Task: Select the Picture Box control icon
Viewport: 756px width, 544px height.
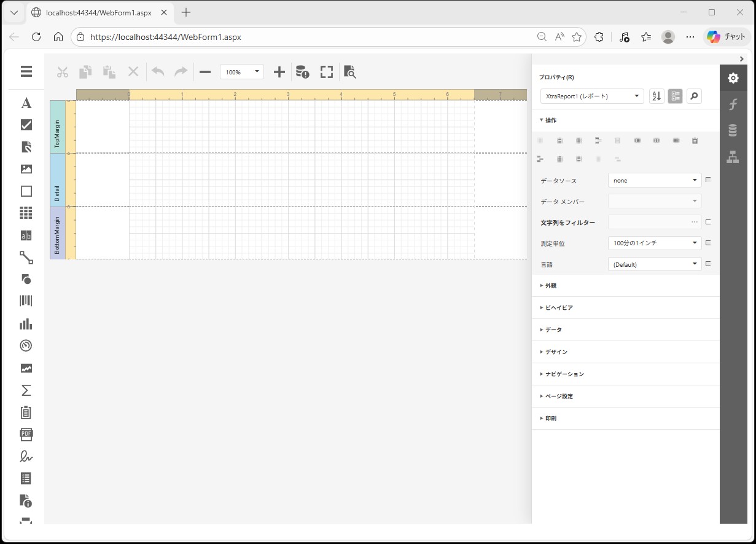Action: (26, 169)
